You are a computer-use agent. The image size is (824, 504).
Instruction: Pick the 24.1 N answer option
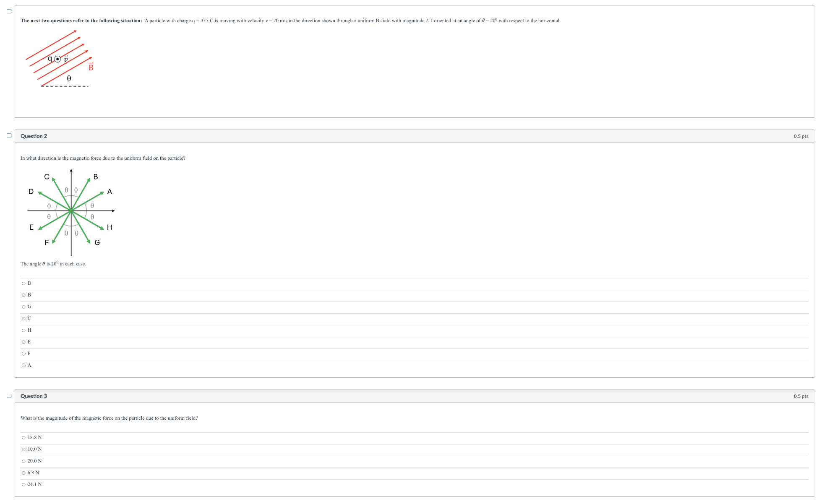coord(23,485)
